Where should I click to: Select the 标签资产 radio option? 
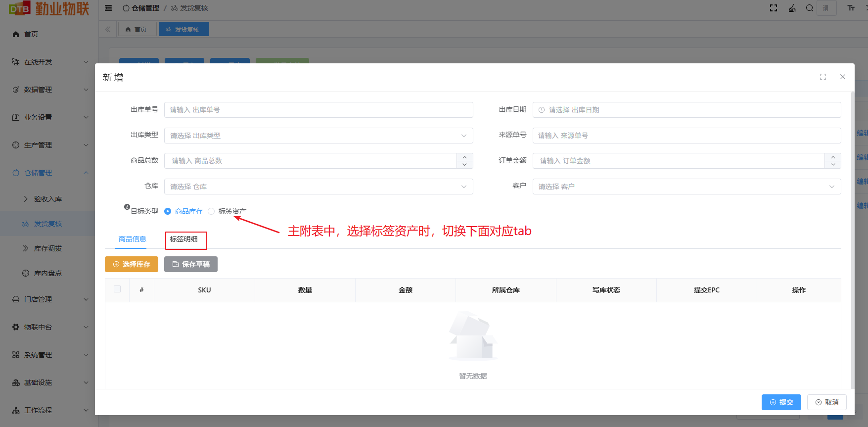click(x=212, y=211)
